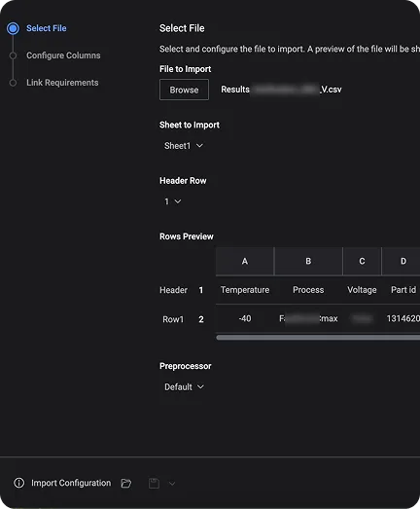Screen dimensions: 420x509
Task: Click the Header row label
Action: 173,290
